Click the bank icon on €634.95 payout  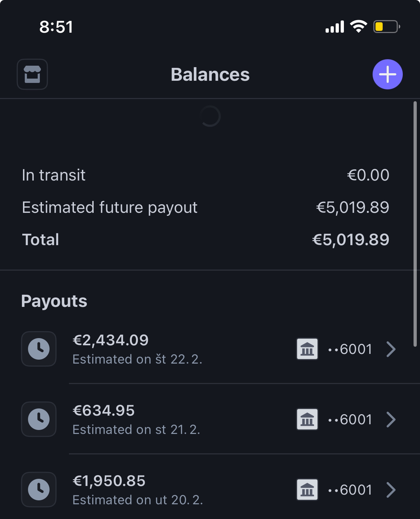[x=307, y=419]
